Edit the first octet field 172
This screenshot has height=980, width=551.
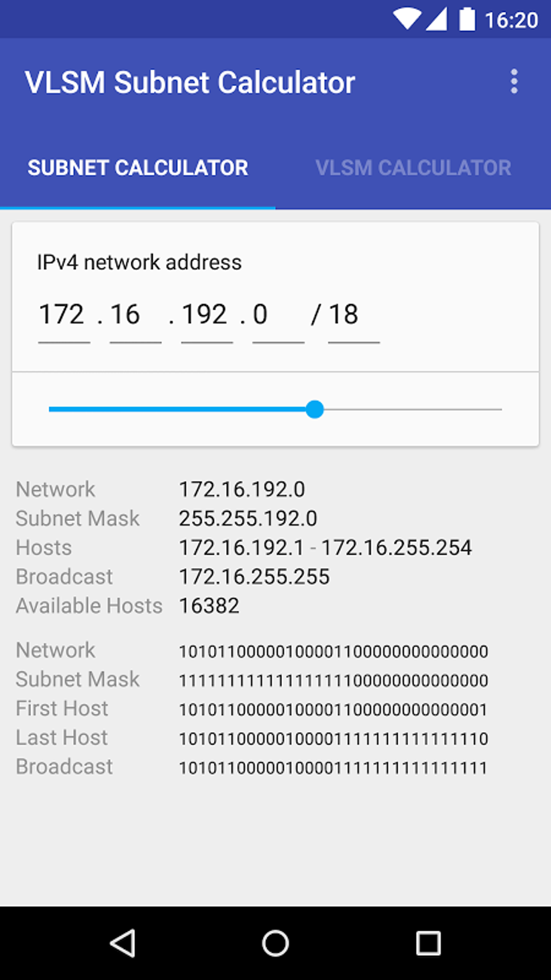point(64,315)
